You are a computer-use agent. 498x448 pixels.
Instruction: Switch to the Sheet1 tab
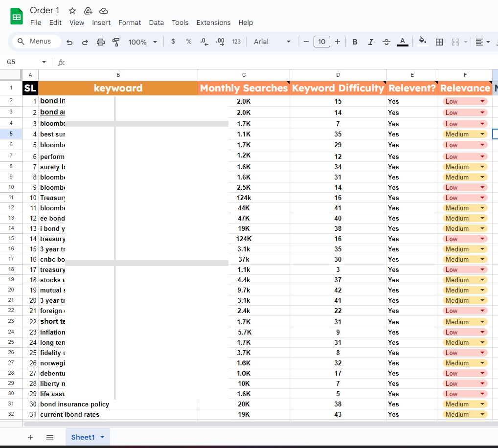(83, 437)
